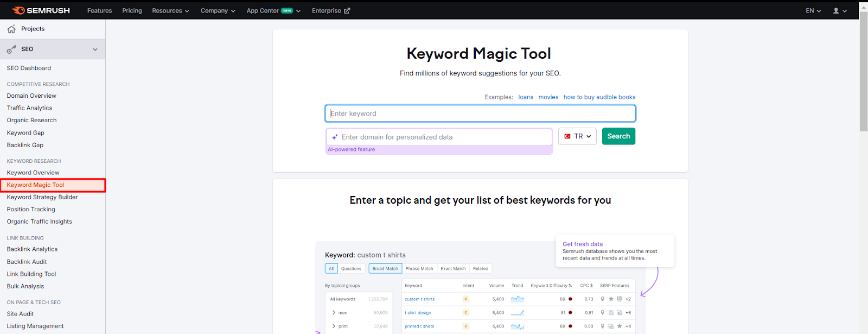Open Position Tracking in sidebar
Viewport: 868px width, 334px height.
click(x=31, y=210)
